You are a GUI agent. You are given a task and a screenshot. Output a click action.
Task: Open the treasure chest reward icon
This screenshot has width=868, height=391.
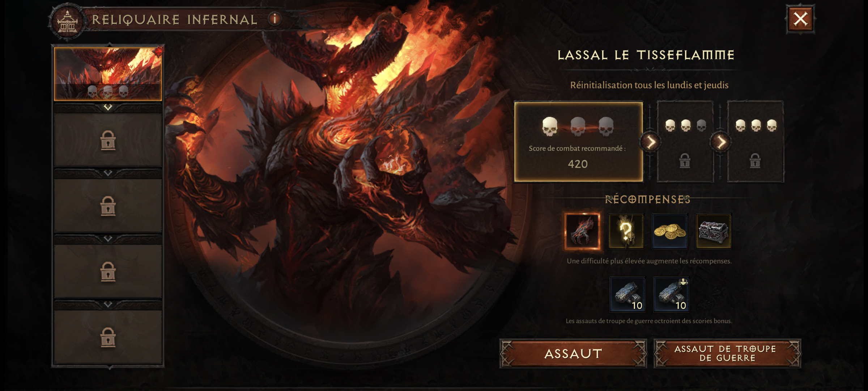714,231
